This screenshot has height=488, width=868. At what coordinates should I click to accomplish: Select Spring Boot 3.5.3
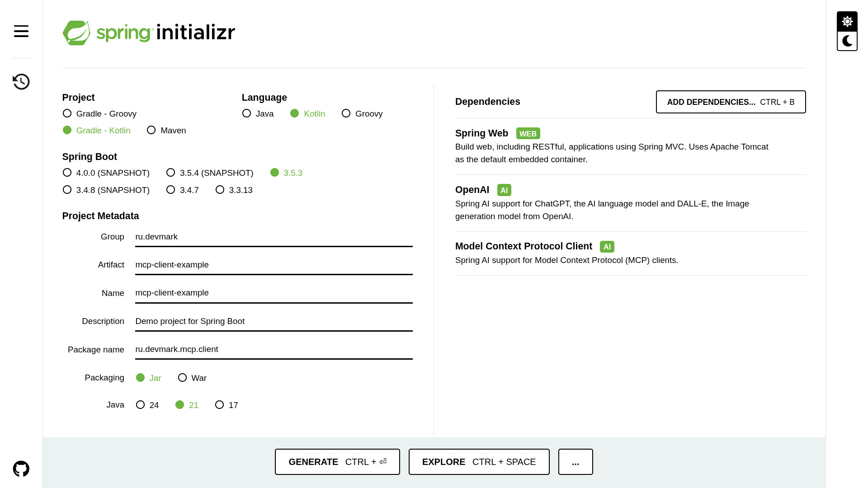click(x=286, y=173)
